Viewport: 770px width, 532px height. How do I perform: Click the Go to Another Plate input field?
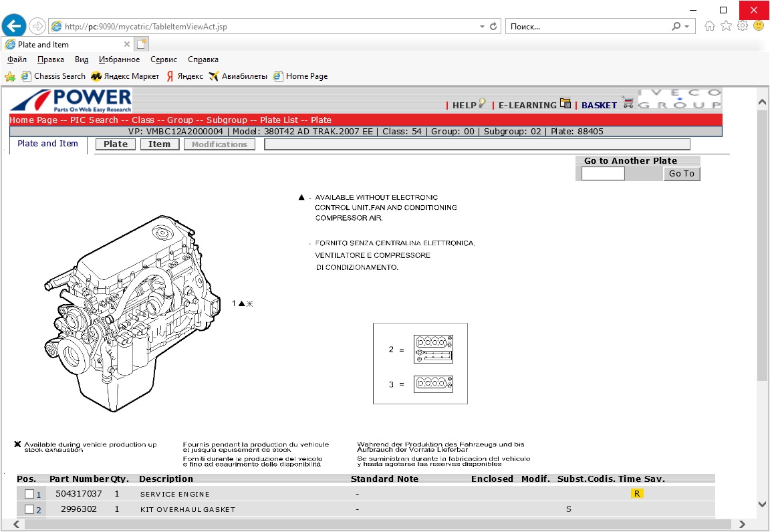pyautogui.click(x=603, y=173)
